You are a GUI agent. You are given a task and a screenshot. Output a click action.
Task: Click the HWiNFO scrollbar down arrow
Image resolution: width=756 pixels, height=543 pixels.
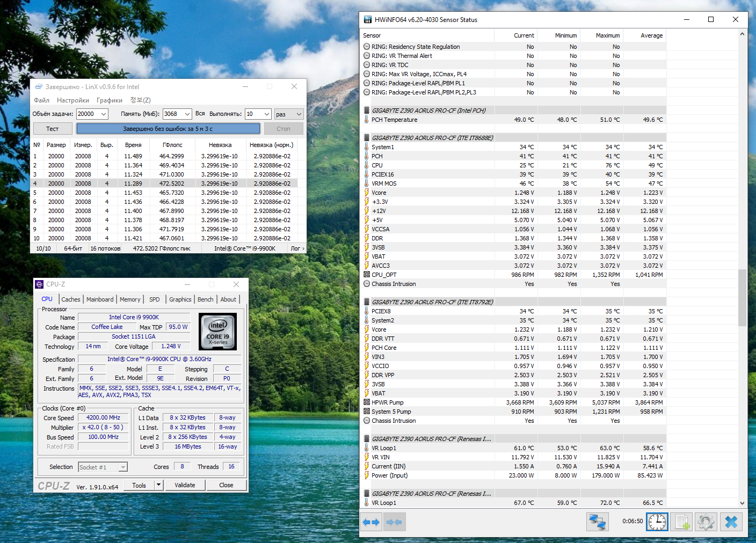click(742, 503)
